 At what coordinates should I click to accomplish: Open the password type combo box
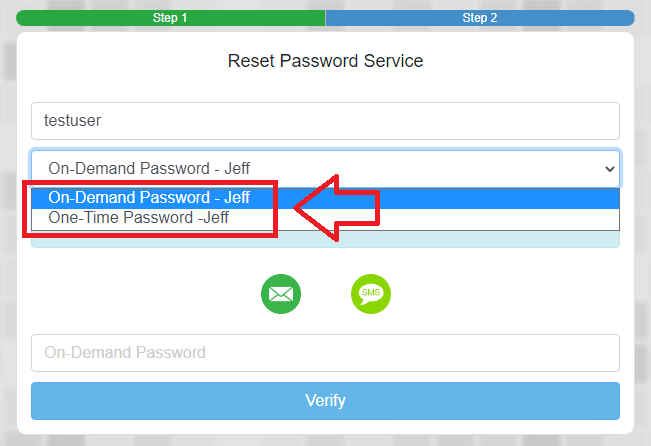pyautogui.click(x=325, y=169)
